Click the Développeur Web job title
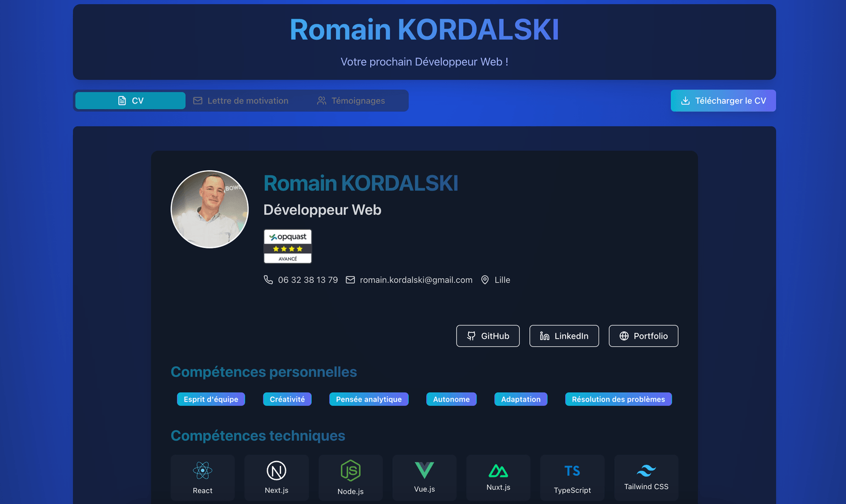Viewport: 846px width, 504px height. tap(322, 210)
